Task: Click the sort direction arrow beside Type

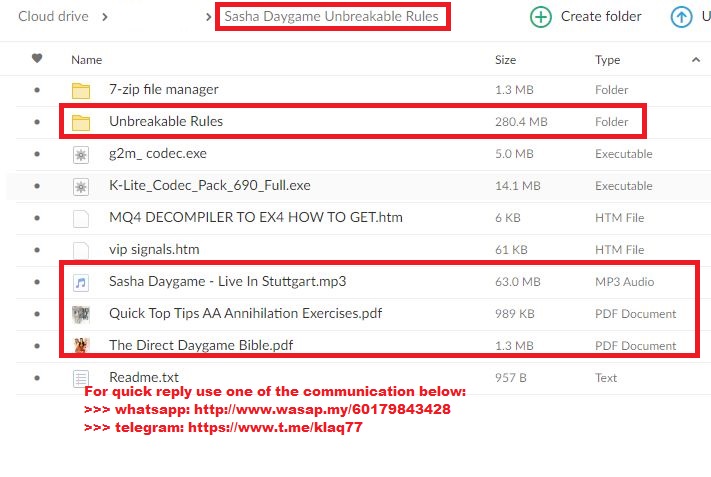Action: [x=696, y=60]
